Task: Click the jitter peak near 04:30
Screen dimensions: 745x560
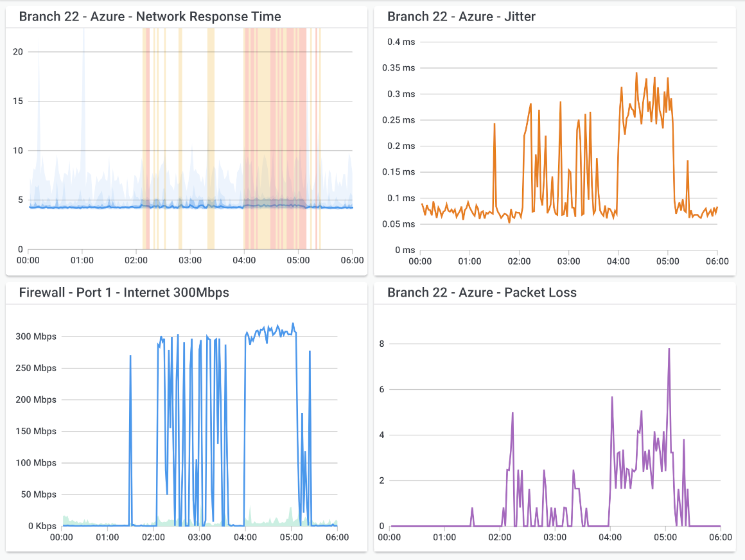Action: click(x=637, y=74)
